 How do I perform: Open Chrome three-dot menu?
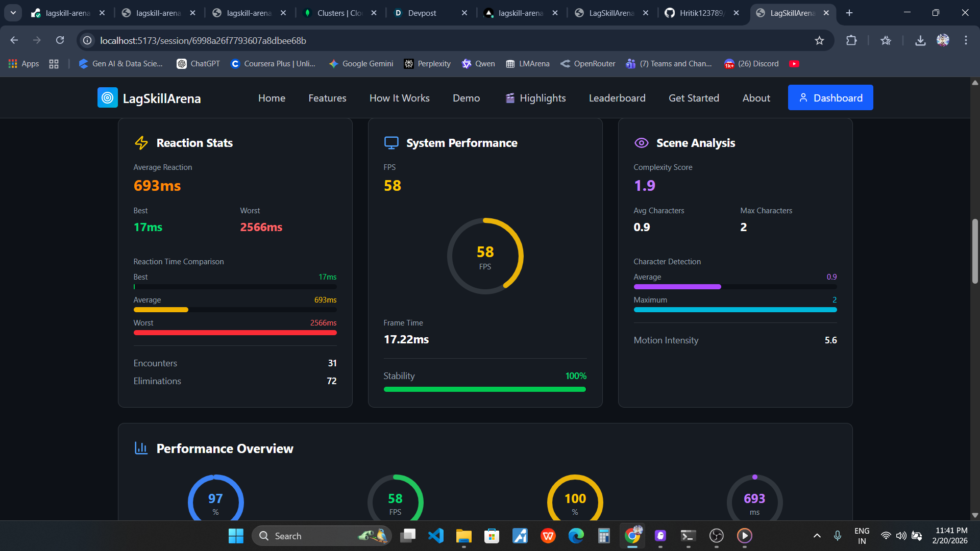966,40
